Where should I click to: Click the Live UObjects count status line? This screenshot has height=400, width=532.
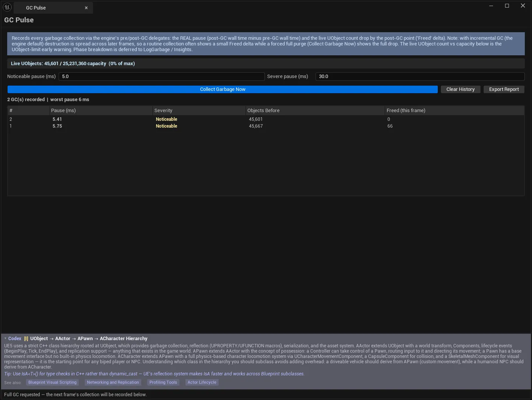pyautogui.click(x=73, y=64)
